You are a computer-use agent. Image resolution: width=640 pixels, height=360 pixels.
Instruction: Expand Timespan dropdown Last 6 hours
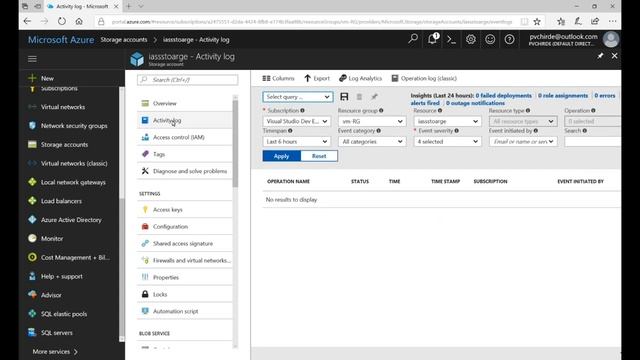click(x=297, y=142)
